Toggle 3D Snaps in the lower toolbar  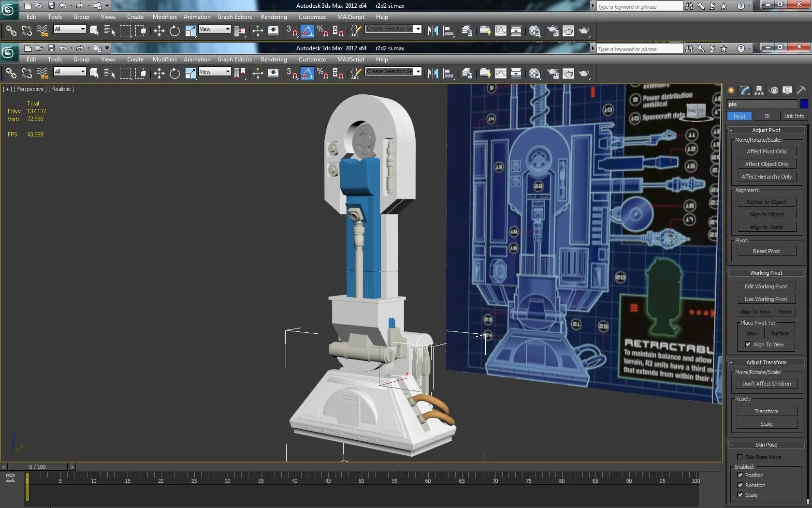pos(291,74)
